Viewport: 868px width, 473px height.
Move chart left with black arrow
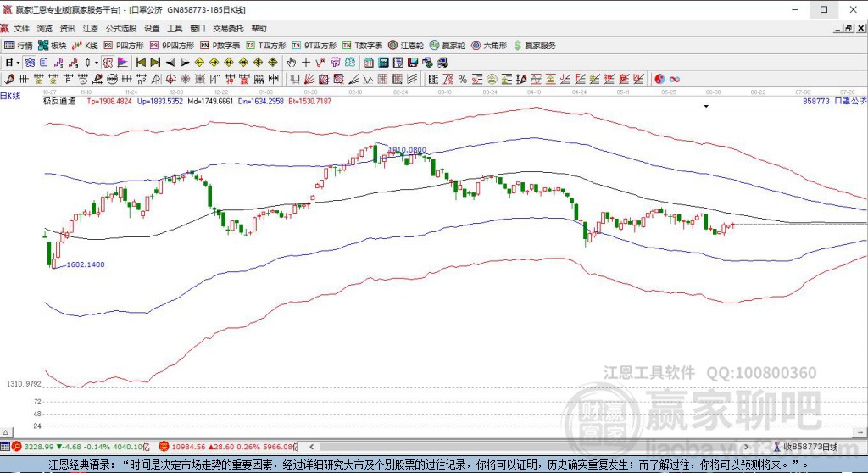coord(170,63)
